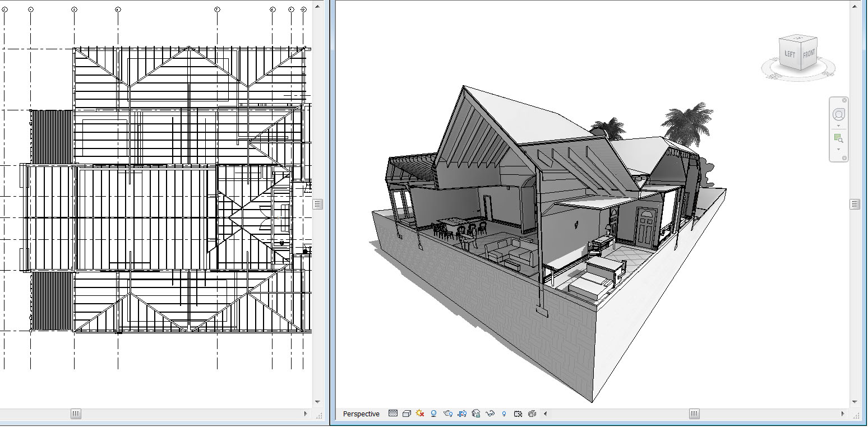Toggle shadows with the sphere icon
Screen dimensions: 868x427
click(x=433, y=414)
